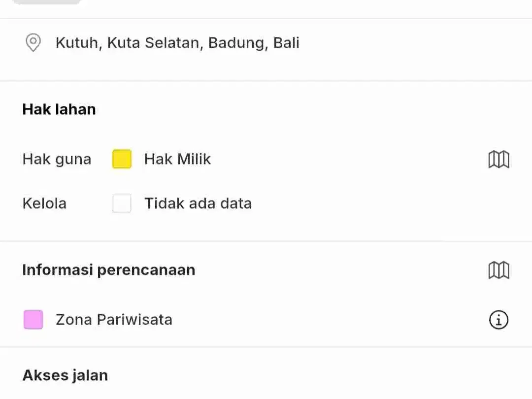Select the Hak Milik text
Image resolution: width=532 pixels, height=399 pixels.
[177, 159]
